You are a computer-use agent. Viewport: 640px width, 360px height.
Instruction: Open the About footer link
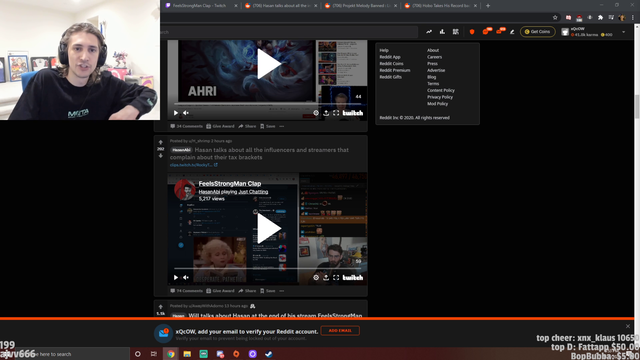[433, 50]
